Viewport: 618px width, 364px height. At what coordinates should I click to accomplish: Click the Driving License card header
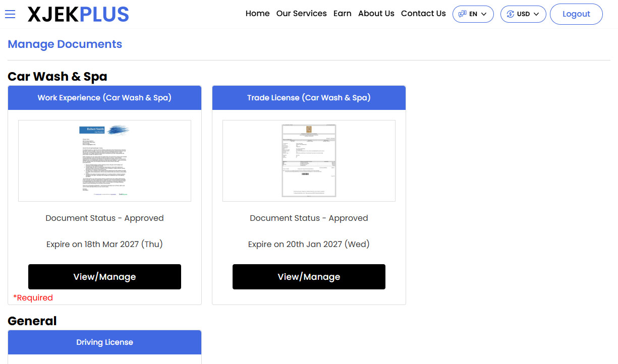pos(104,342)
